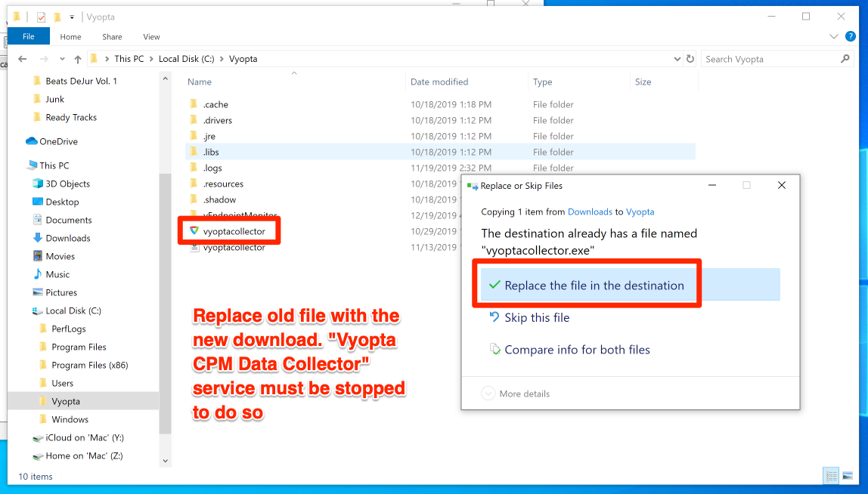Go up one folder level
The image size is (868, 494).
77,59
